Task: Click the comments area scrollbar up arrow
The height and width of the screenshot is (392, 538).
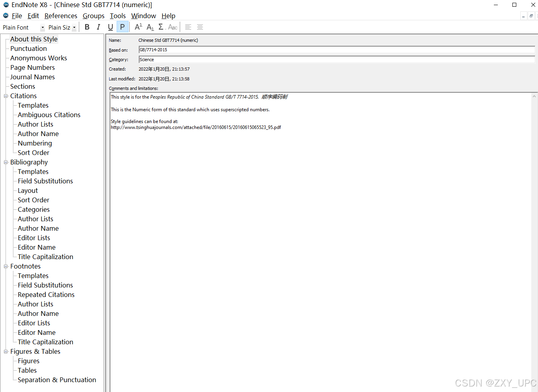Action: pyautogui.click(x=534, y=96)
